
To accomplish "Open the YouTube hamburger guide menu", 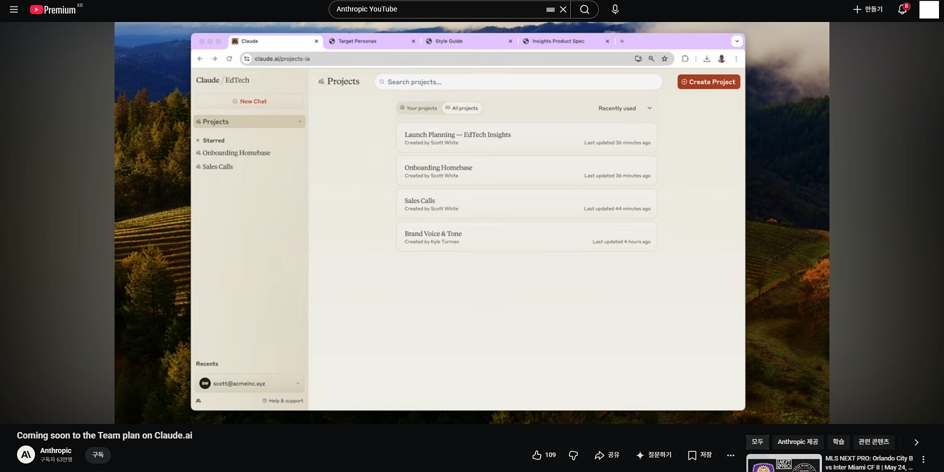I will [x=14, y=10].
